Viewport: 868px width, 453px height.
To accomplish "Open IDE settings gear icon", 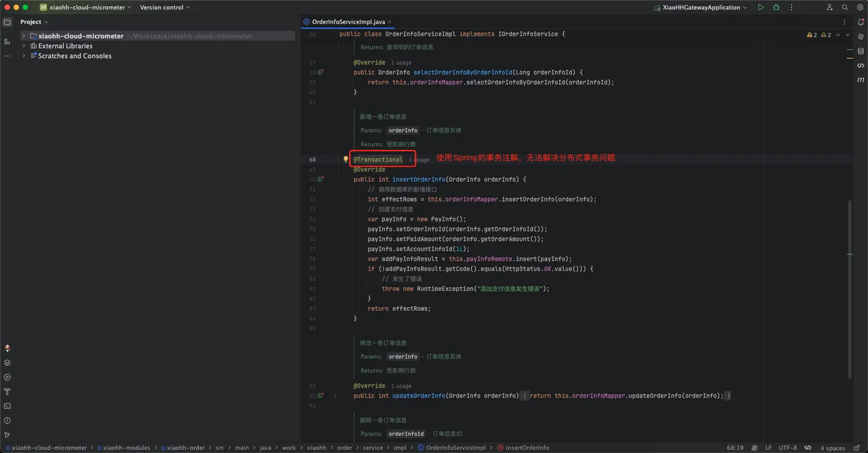I will pos(860,7).
